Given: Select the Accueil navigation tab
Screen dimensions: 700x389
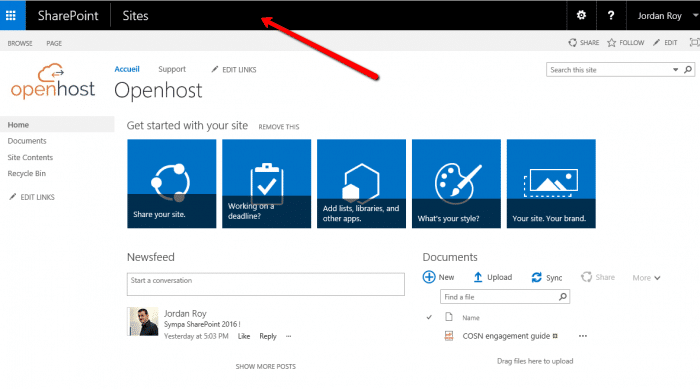Looking at the screenshot, I should (127, 69).
